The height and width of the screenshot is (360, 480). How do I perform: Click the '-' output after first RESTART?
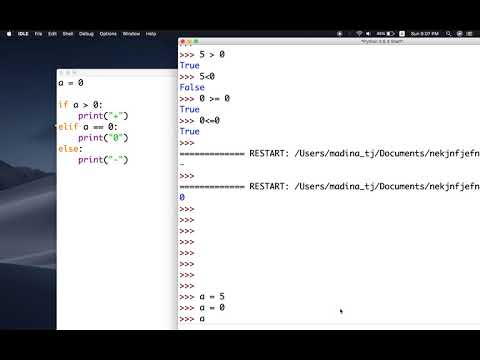182,164
